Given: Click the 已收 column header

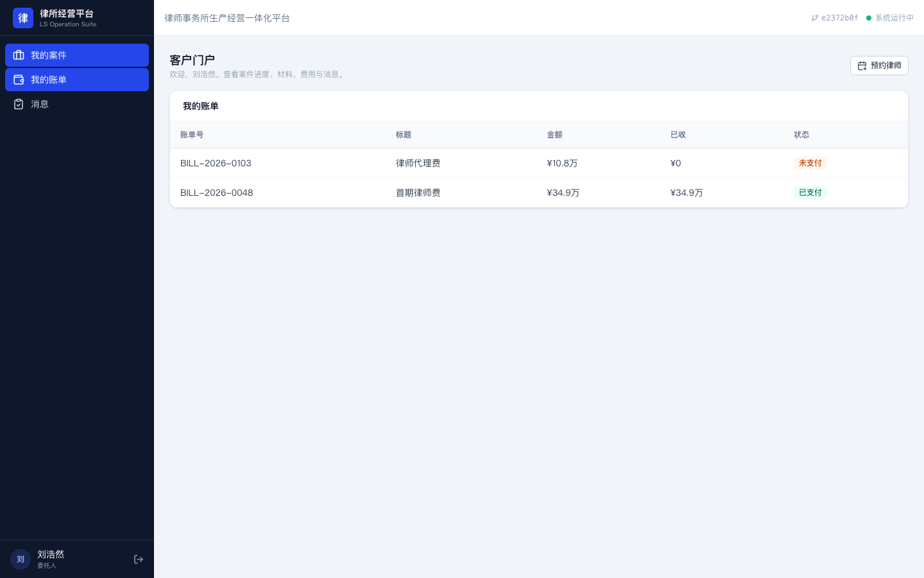Looking at the screenshot, I should (678, 135).
